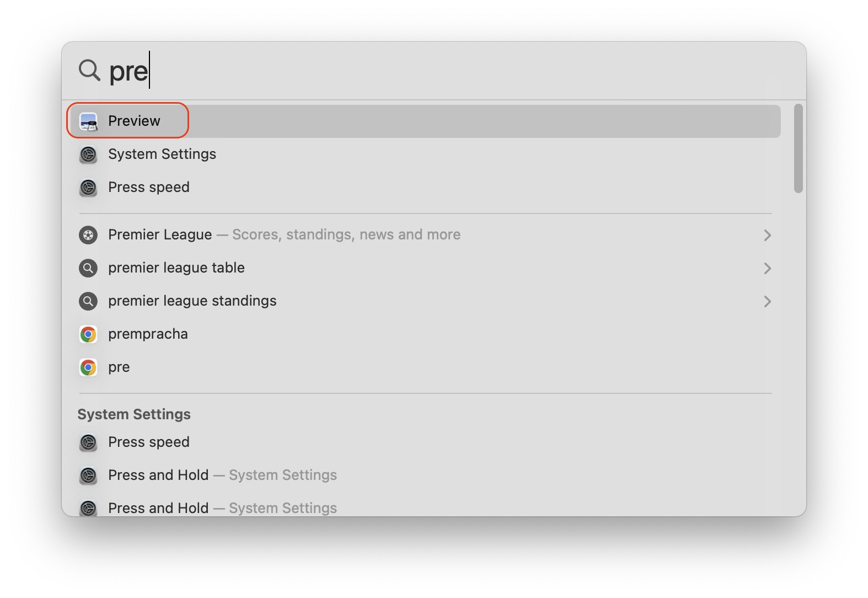Open the prempracha Chrome suggestion
Image resolution: width=868 pixels, height=598 pixels.
[148, 334]
